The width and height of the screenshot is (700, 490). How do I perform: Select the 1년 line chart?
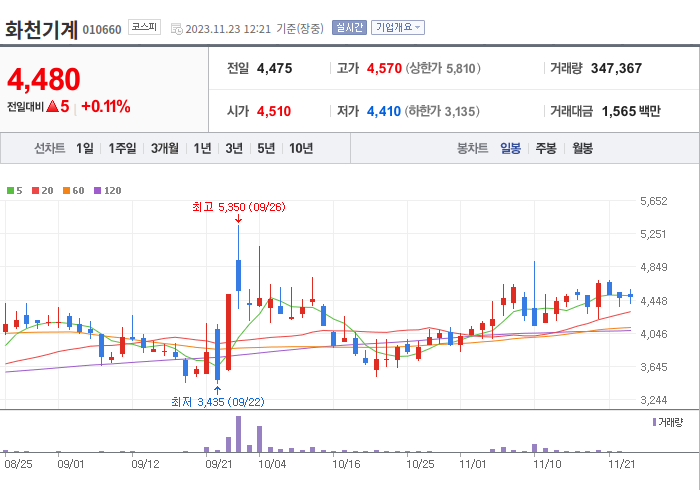pyautogui.click(x=202, y=148)
